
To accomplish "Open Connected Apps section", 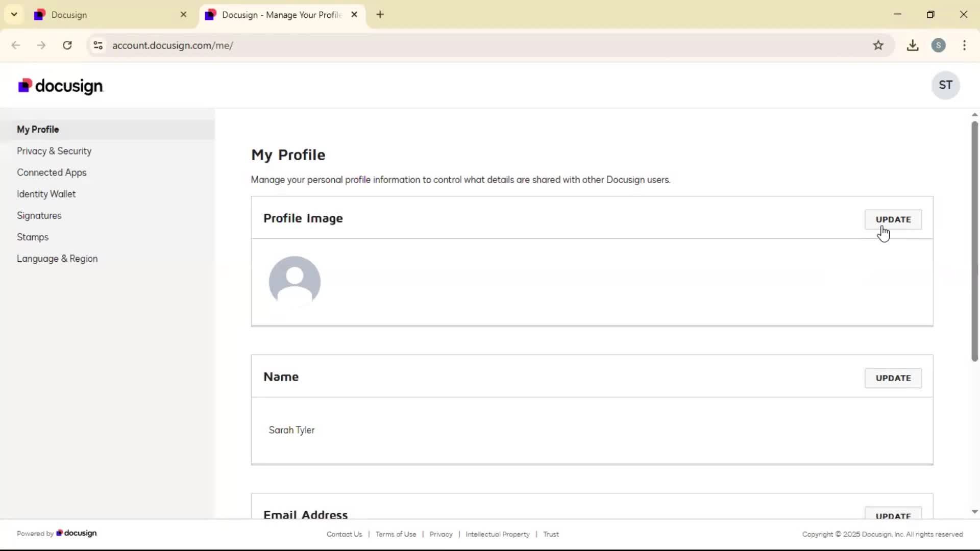I will pos(52,172).
